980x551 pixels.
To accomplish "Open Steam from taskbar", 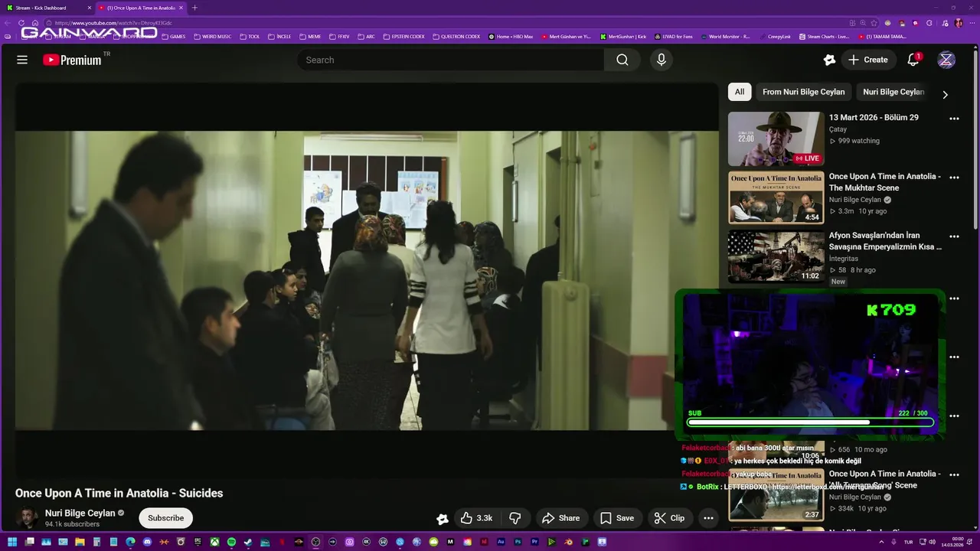I will point(248,543).
